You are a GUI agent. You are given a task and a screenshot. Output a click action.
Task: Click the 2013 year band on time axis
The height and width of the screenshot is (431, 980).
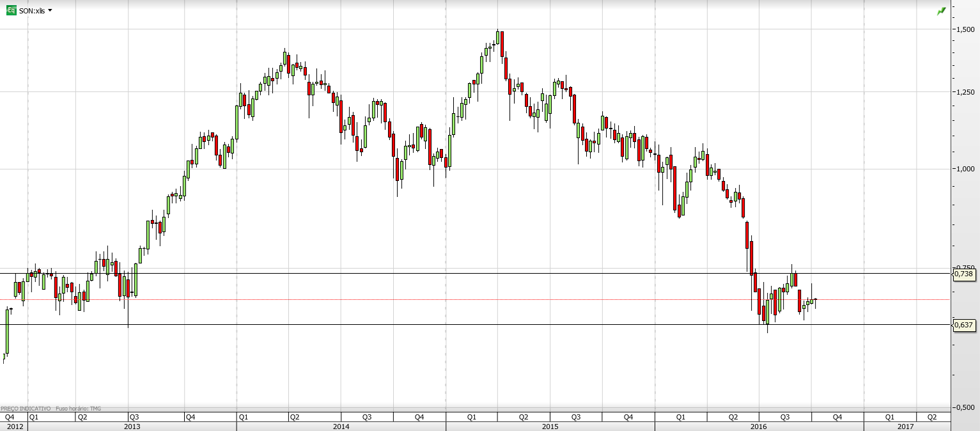pyautogui.click(x=132, y=426)
